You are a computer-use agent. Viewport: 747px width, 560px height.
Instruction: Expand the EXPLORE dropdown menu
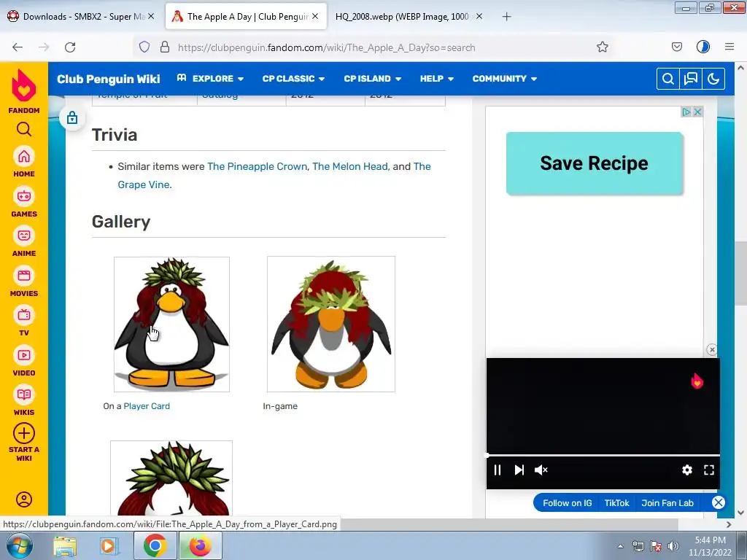click(210, 79)
